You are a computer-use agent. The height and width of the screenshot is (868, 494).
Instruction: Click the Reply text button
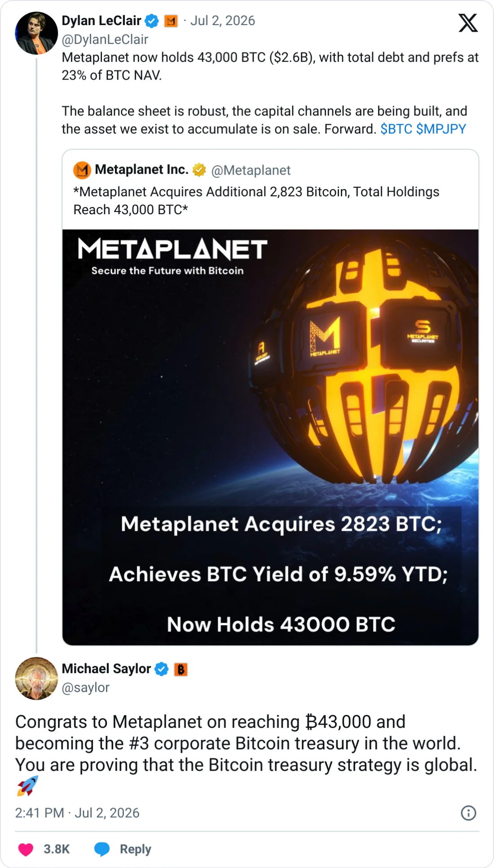click(135, 849)
